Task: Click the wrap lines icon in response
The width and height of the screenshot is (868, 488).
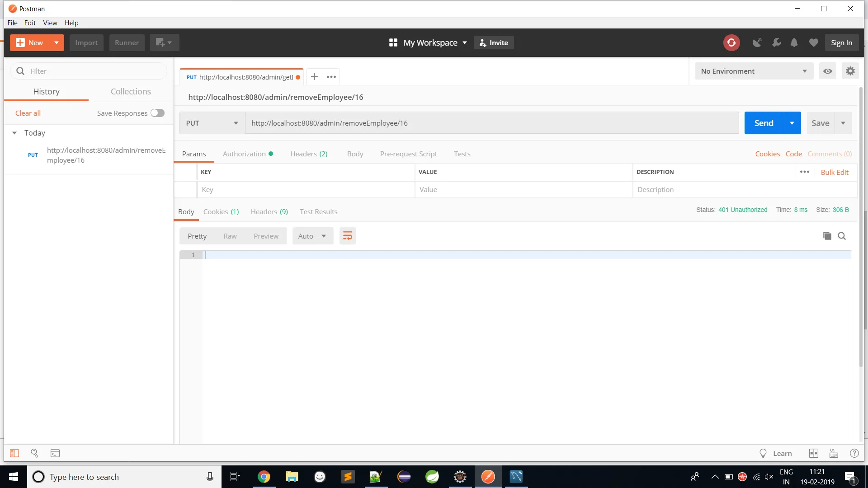Action: [347, 236]
